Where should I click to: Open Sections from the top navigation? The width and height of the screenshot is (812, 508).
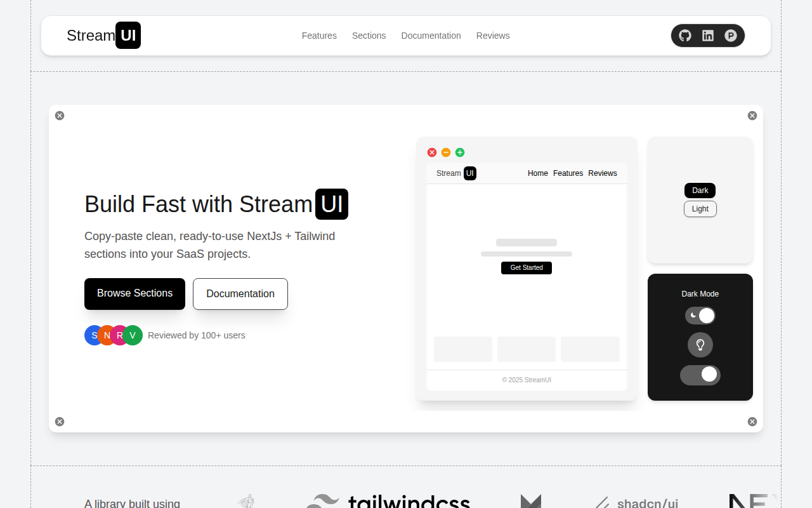369,36
